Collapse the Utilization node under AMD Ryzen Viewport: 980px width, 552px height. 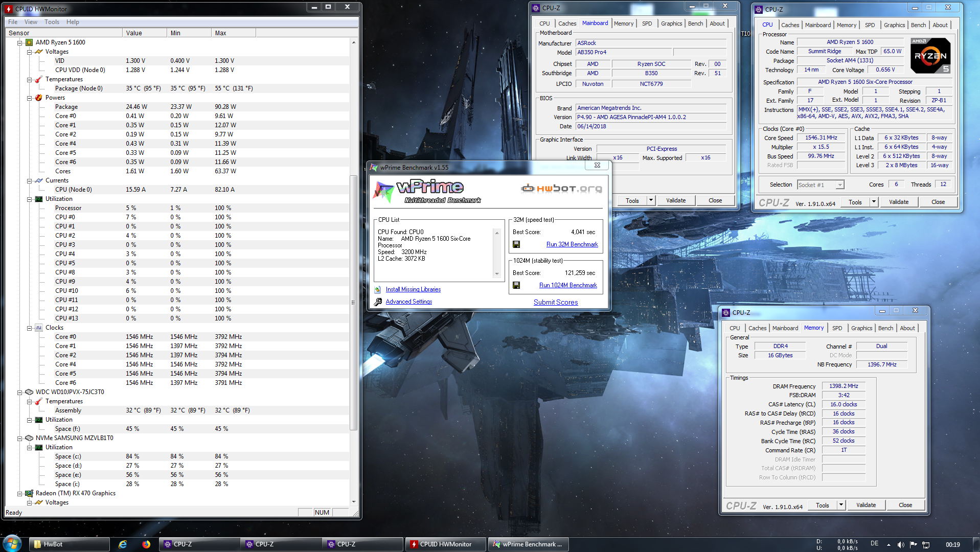[x=30, y=199]
